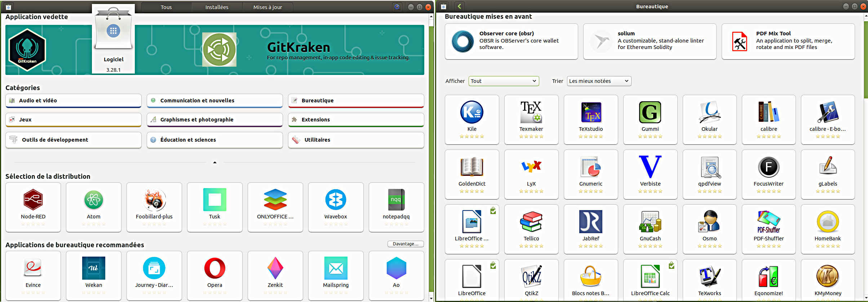Click the main window vertical scrollbar
The width and height of the screenshot is (868, 302).
coord(431,157)
